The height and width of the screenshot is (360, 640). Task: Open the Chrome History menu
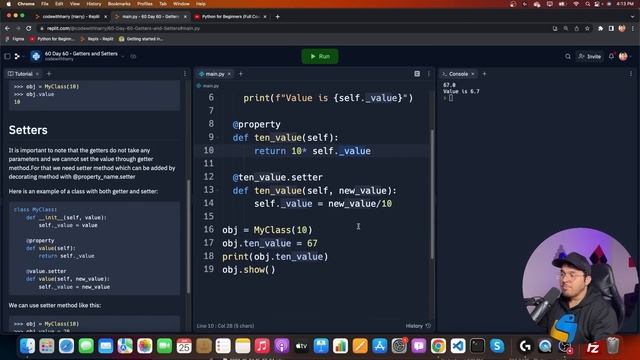point(93,4)
